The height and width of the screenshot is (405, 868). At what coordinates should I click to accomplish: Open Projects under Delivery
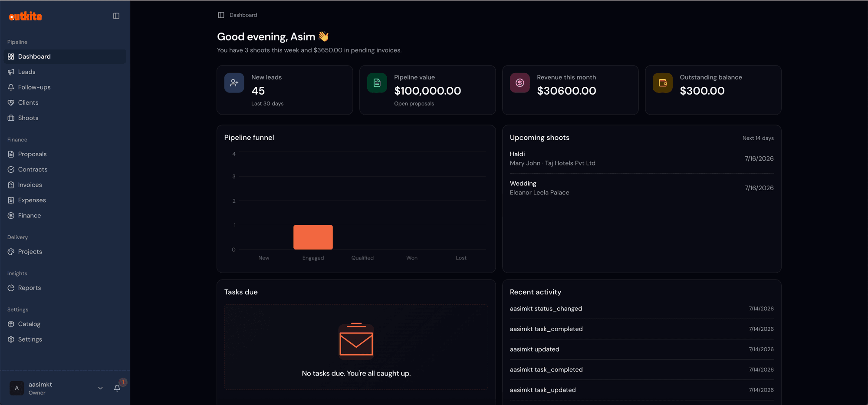[65, 252]
